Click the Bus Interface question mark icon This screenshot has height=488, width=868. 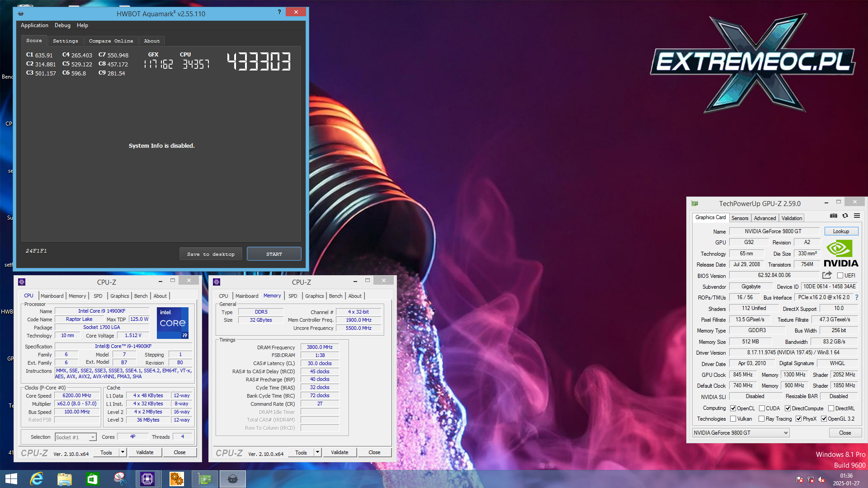point(856,297)
